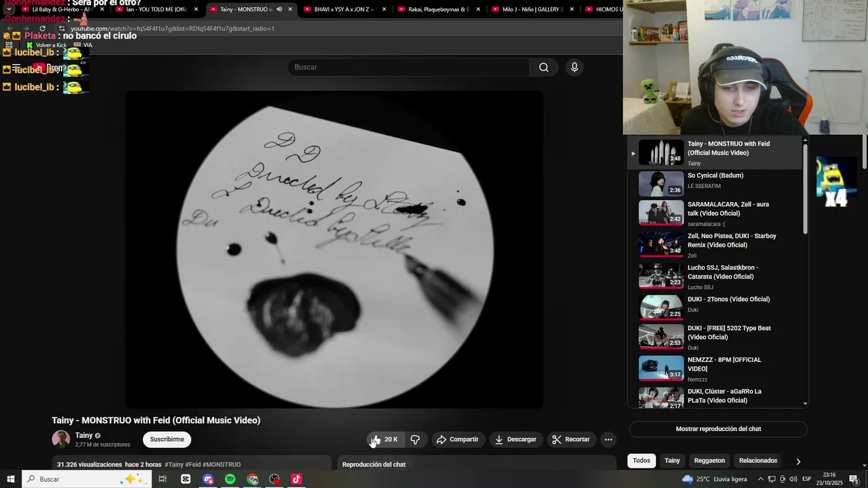Open the tab search dropdown arrow
Viewport: 868px width, 488px height.
point(9,9)
